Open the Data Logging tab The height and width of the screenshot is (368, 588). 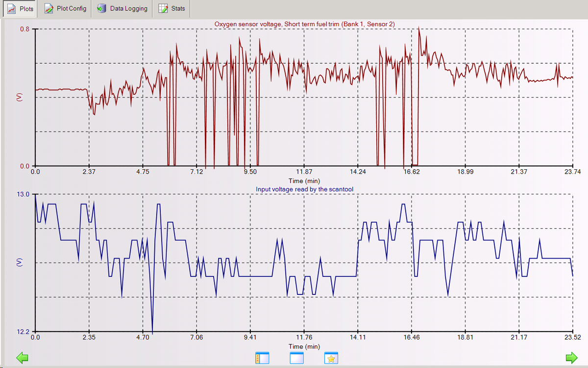tap(122, 9)
